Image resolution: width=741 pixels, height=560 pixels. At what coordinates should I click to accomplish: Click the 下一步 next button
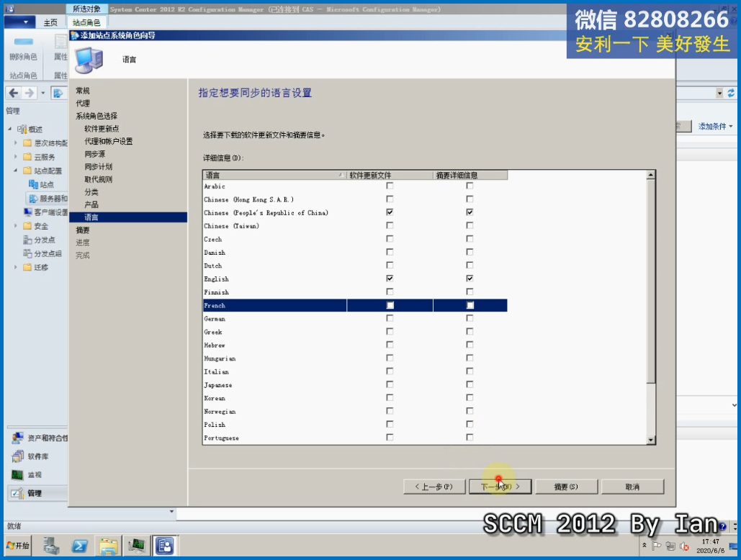coord(500,487)
